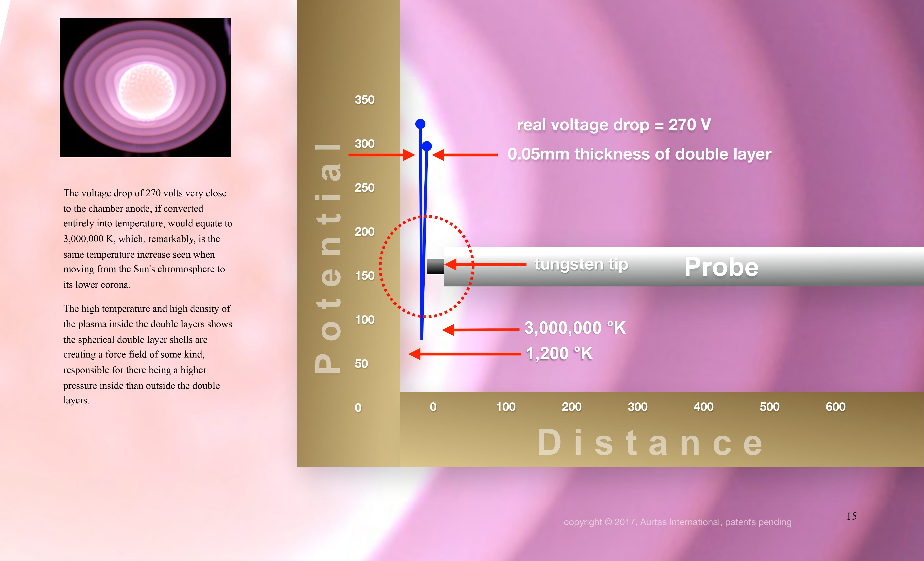Click the 600 tick on Distance axis
The image size is (924, 561).
pos(835,407)
